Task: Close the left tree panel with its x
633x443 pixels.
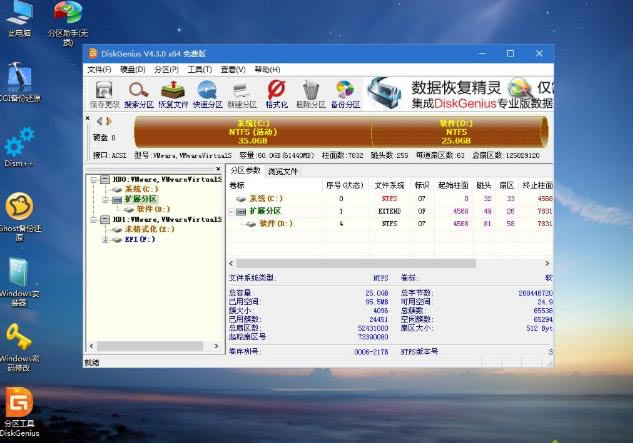Action: tap(218, 169)
